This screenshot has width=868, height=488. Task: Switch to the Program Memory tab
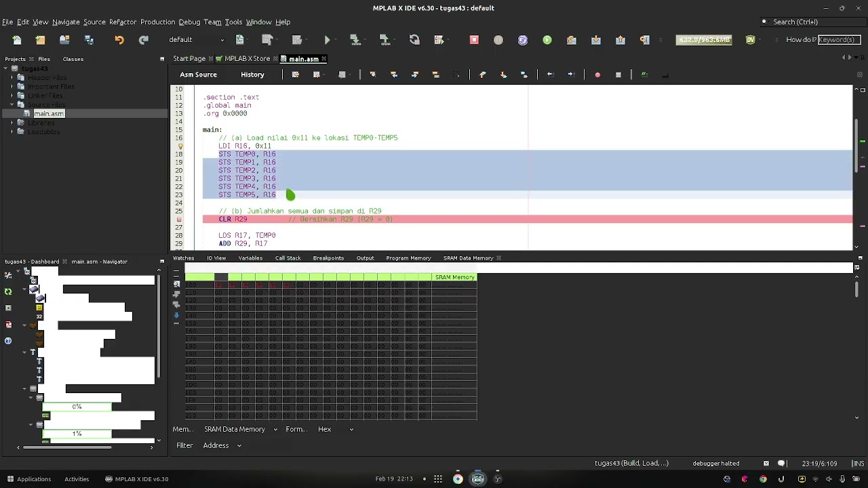click(408, 258)
